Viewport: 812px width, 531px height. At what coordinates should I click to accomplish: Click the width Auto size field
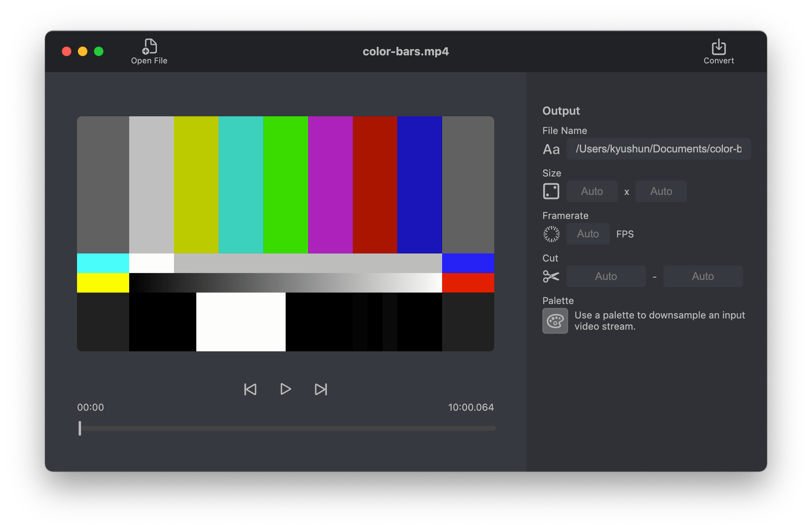point(592,191)
